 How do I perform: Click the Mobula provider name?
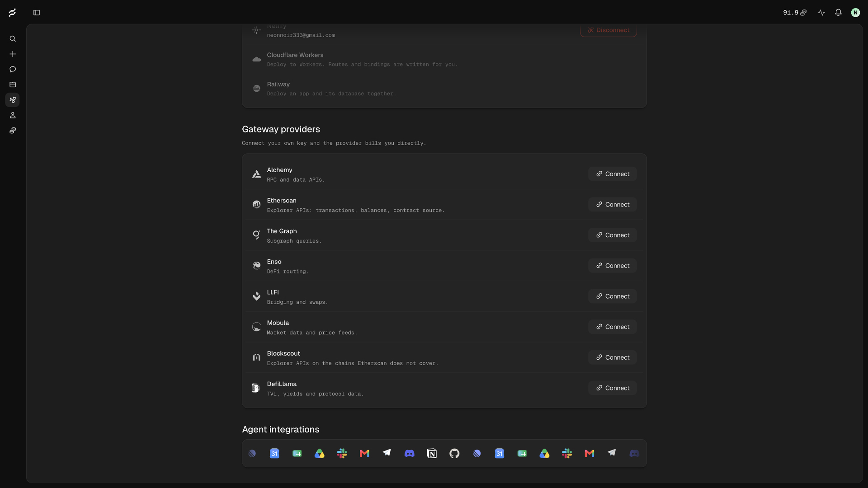coord(278,323)
